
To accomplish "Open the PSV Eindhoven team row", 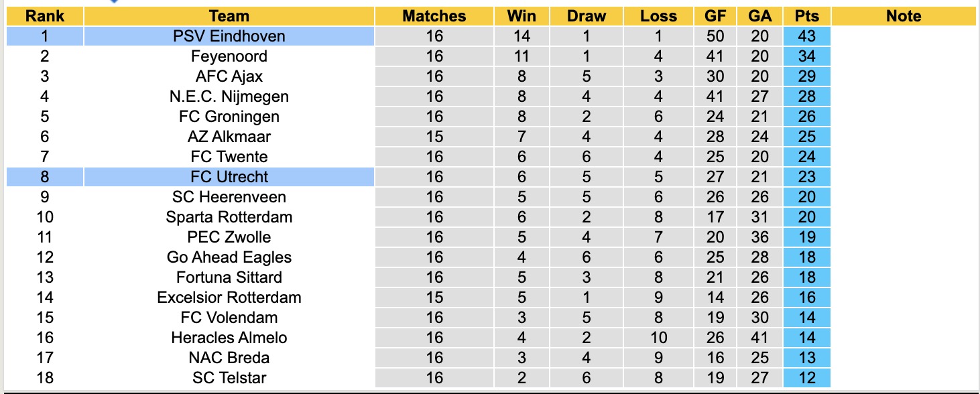I will click(x=229, y=36).
